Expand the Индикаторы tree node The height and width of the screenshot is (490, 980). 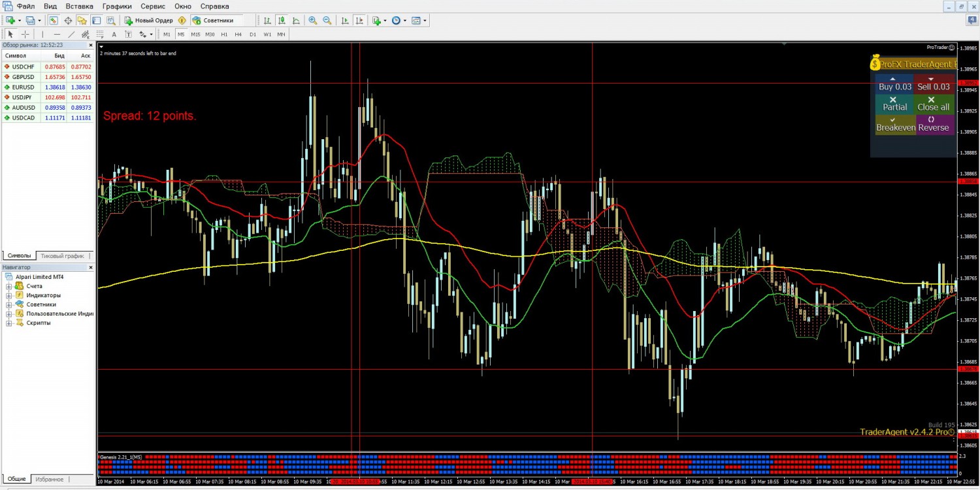10,295
